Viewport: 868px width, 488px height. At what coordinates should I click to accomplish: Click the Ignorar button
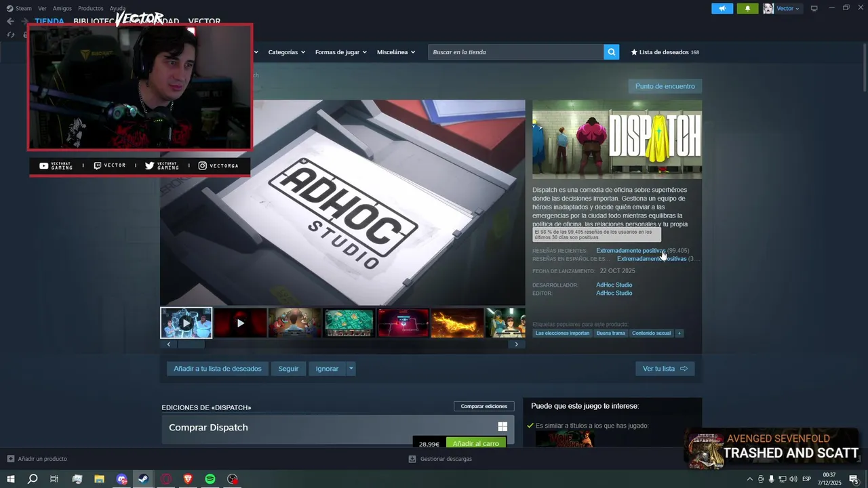coord(327,369)
